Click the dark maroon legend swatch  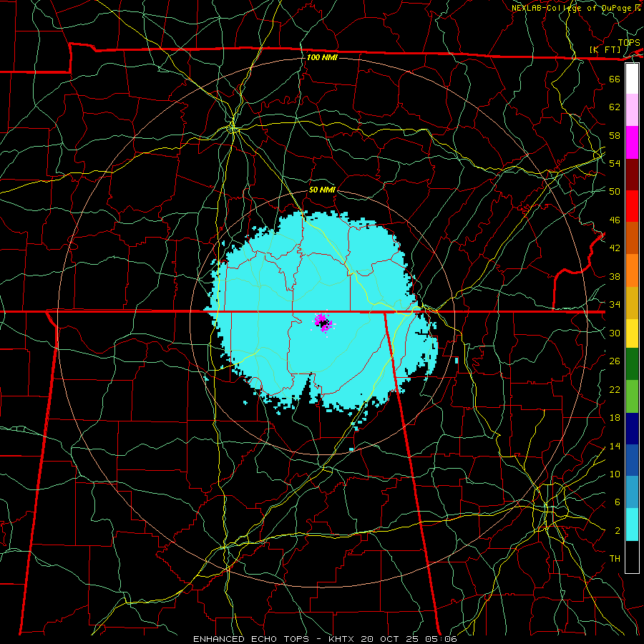coord(632,175)
